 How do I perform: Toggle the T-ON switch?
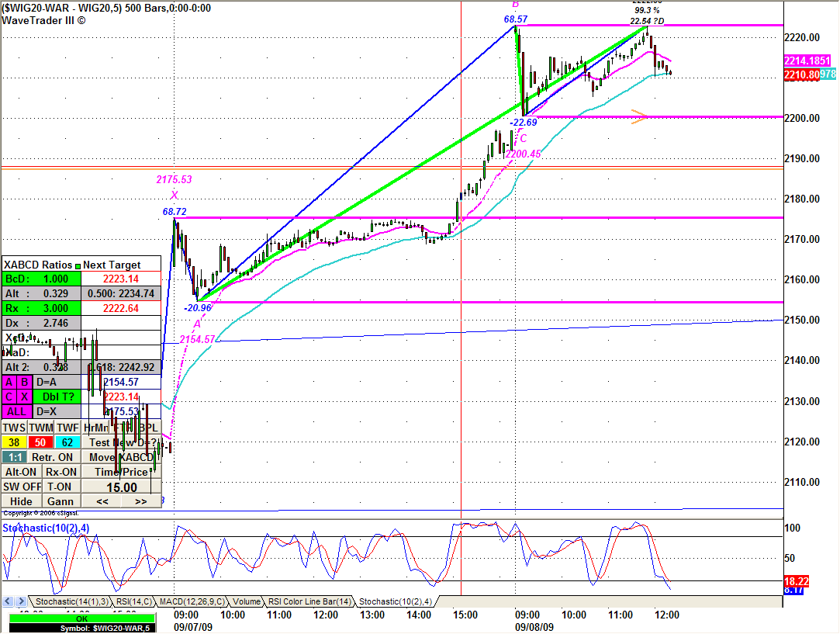[x=60, y=487]
